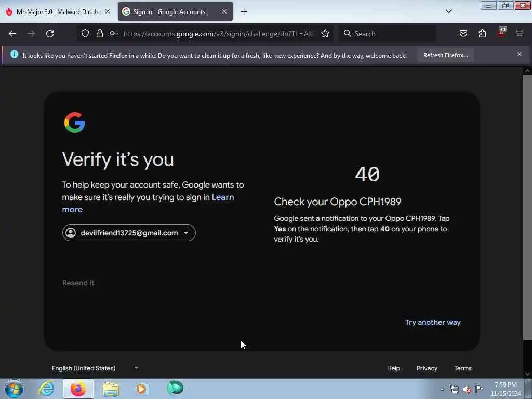Close the MrsMajor 3.0 tab
The height and width of the screenshot is (399, 532).
(108, 12)
